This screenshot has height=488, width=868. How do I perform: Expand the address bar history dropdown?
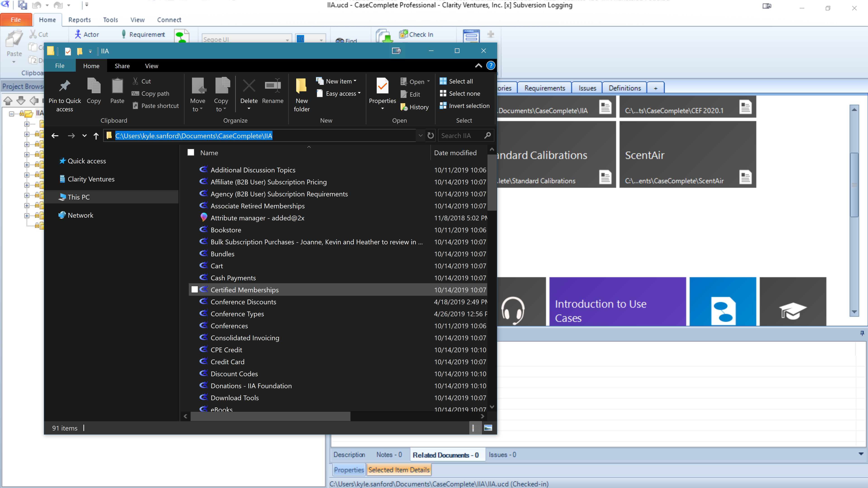point(421,136)
